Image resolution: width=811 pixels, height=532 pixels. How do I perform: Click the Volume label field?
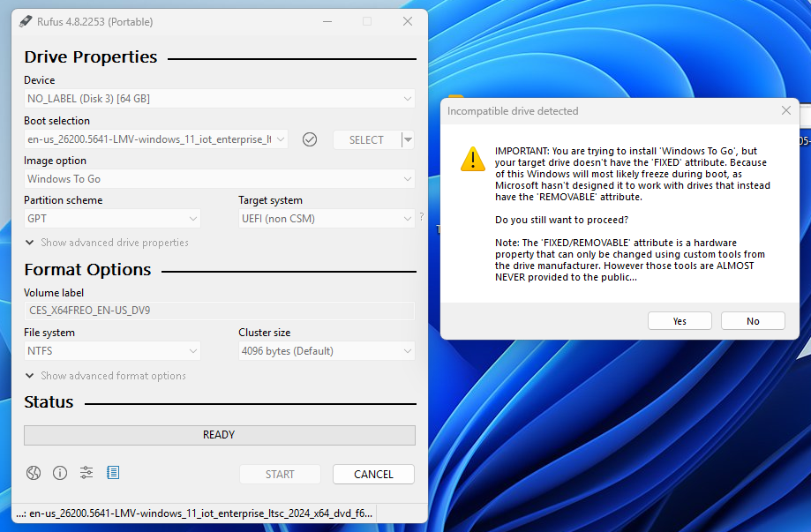[x=220, y=311]
